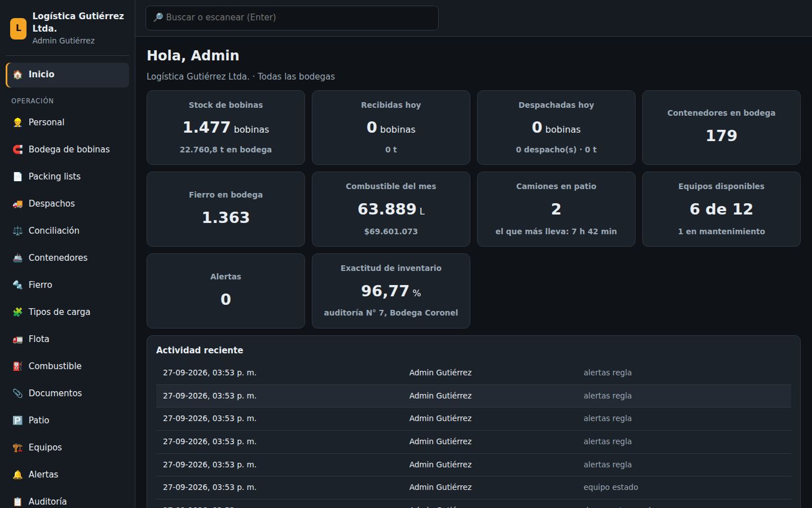The height and width of the screenshot is (508, 812).
Task: Click the truck icon next to Despachos
Action: (17, 204)
